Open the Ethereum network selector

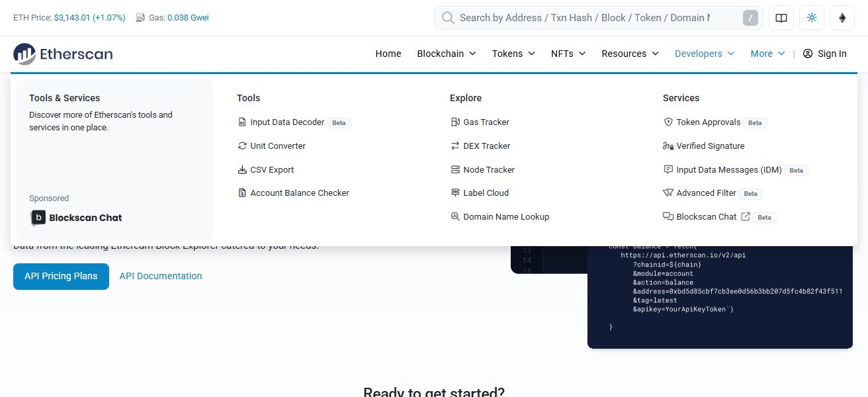tap(842, 18)
